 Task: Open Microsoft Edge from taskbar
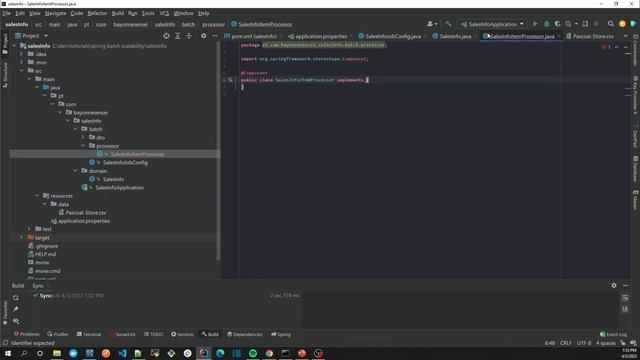(220, 353)
